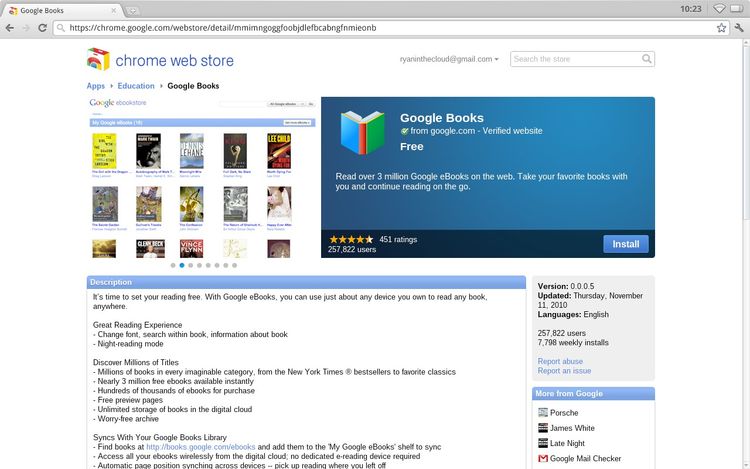The image size is (750, 469).
Task: Click the Report abuse link
Action: [560, 361]
